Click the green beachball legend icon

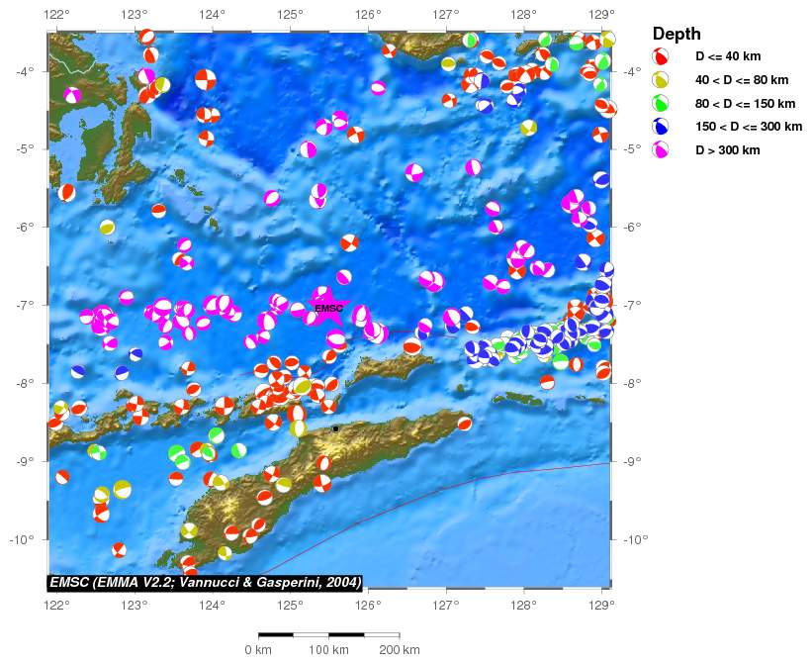[x=661, y=103]
